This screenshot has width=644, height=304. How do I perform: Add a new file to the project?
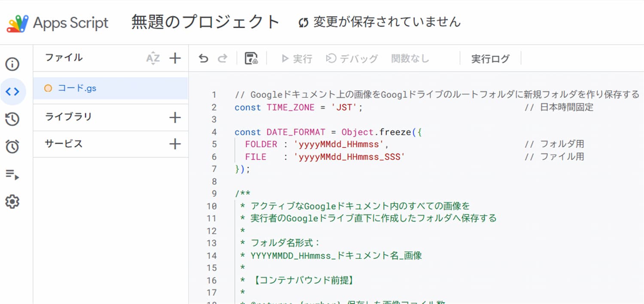click(x=175, y=58)
